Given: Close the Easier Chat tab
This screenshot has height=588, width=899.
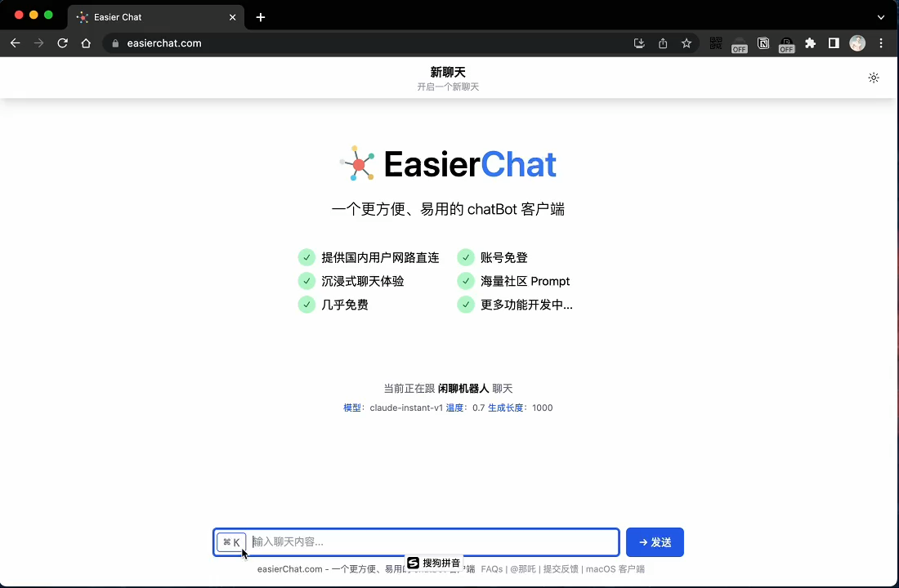Looking at the screenshot, I should coord(232,17).
